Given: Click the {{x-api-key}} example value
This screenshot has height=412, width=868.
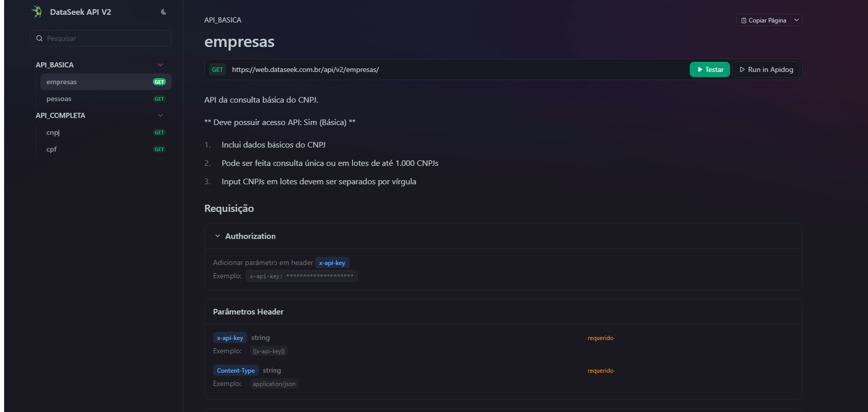Looking at the screenshot, I should [269, 351].
